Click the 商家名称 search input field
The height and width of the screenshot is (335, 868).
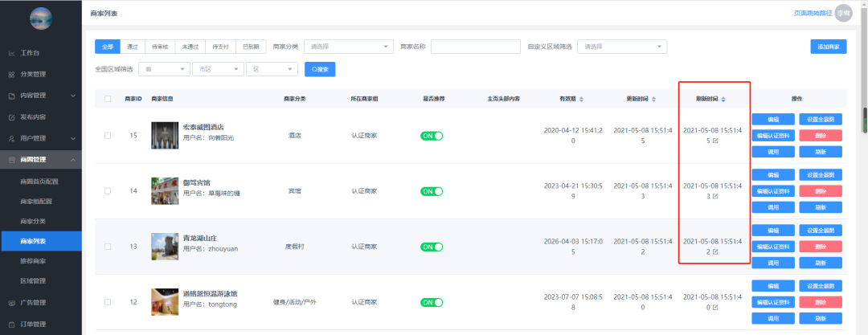(x=475, y=47)
